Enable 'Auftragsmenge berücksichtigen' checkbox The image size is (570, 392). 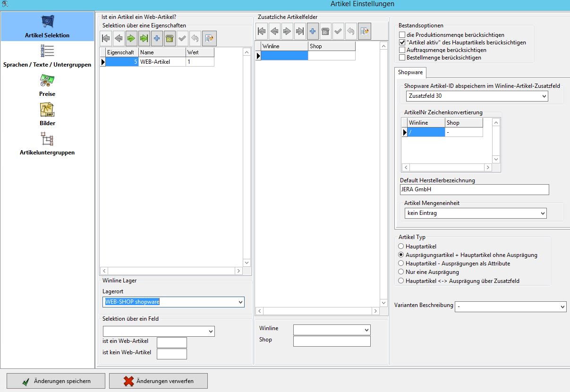(402, 50)
